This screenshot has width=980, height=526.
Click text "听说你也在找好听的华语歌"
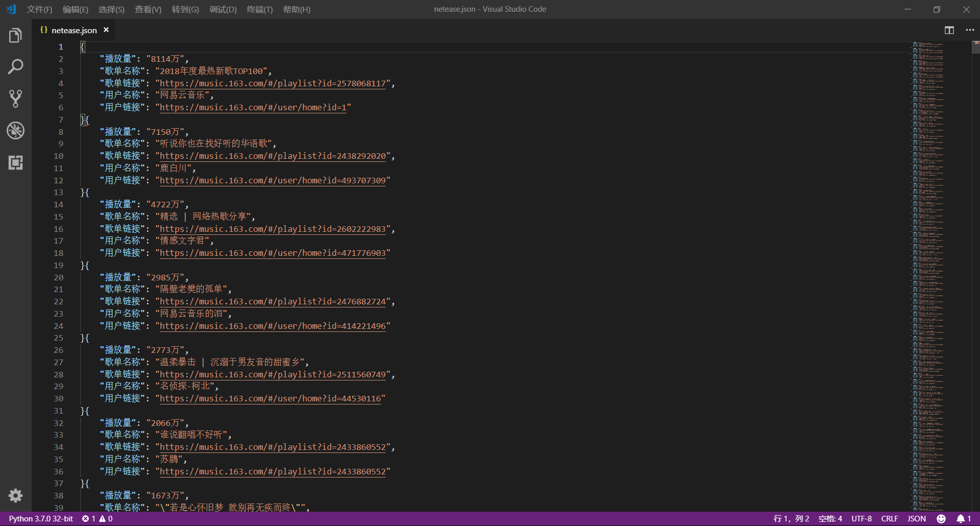pyautogui.click(x=214, y=144)
